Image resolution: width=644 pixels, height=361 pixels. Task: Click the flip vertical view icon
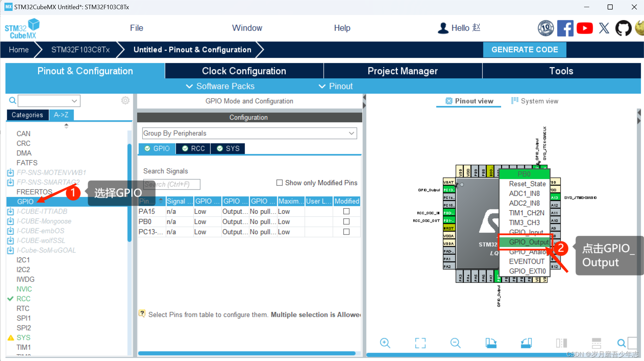tap(596, 343)
